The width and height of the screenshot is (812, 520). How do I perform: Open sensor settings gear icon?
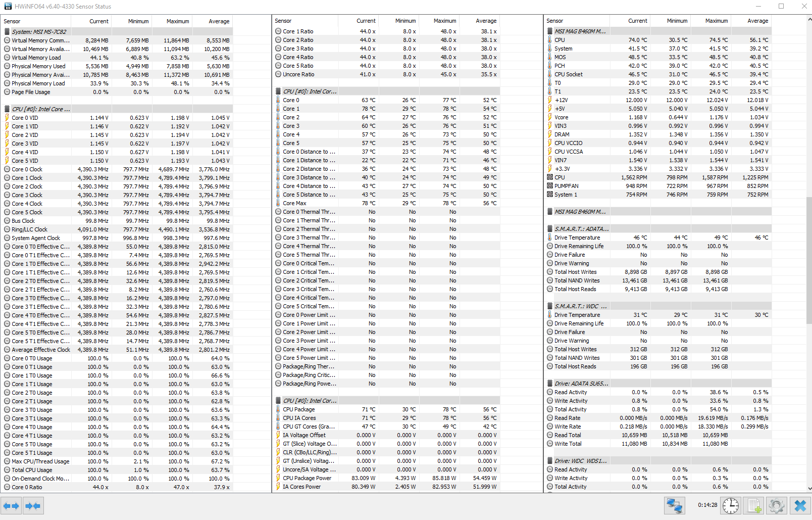pyautogui.click(x=777, y=505)
